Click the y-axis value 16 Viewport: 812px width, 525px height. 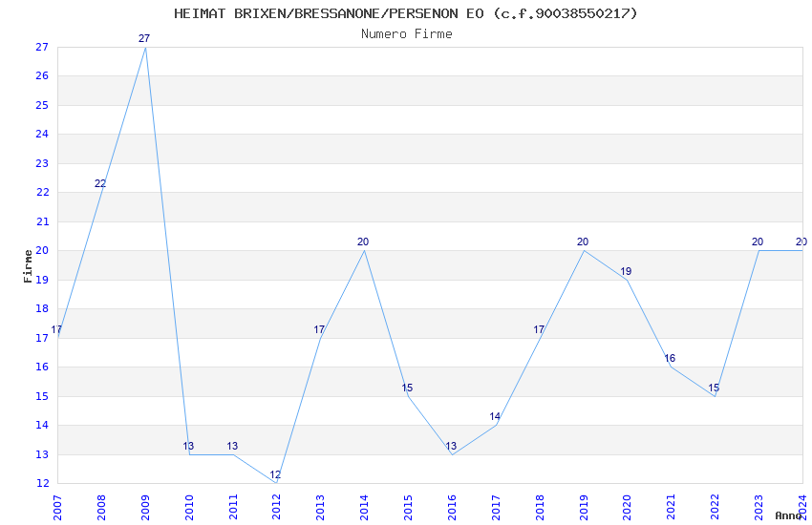tap(42, 367)
